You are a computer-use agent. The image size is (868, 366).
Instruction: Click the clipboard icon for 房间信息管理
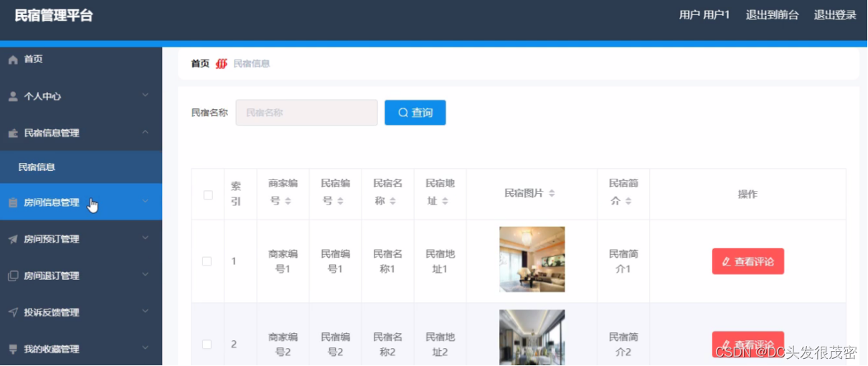pyautogui.click(x=13, y=203)
